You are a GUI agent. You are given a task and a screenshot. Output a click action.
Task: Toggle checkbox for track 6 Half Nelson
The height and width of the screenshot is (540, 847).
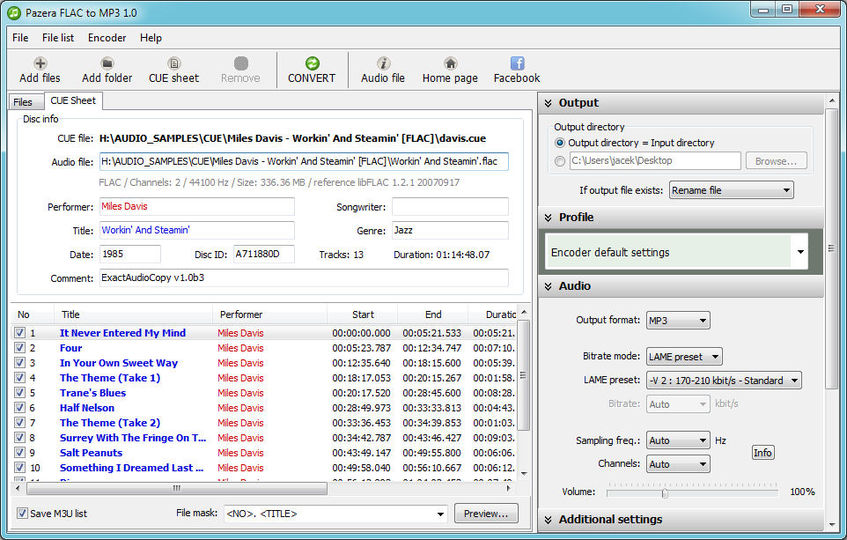pyautogui.click(x=20, y=408)
